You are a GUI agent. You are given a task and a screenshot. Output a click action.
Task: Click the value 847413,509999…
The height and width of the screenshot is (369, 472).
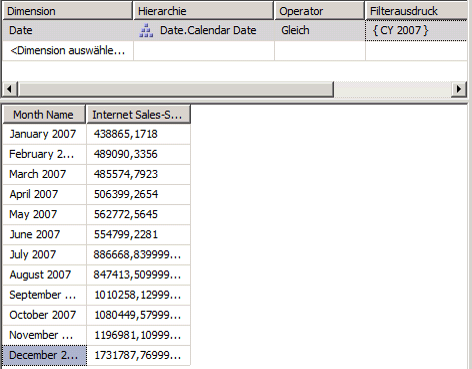coord(138,275)
